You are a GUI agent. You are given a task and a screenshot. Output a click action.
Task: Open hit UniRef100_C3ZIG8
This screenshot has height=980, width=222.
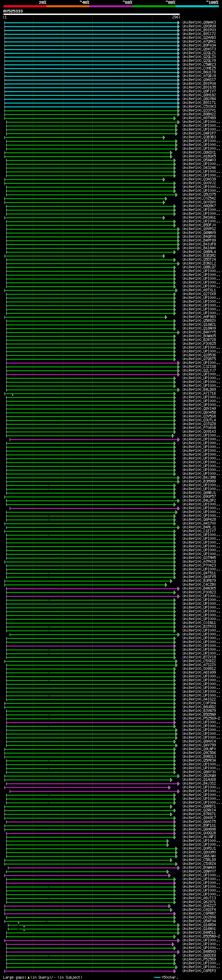pos(199,367)
